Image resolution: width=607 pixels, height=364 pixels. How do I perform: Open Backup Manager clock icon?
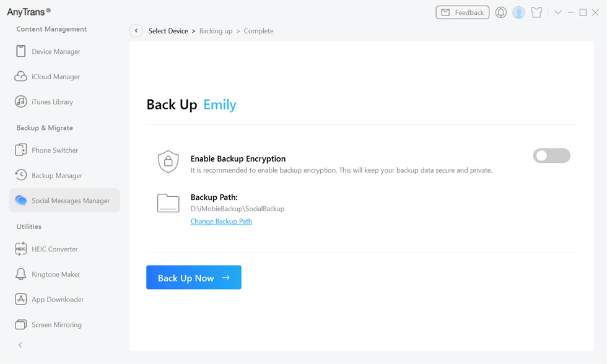click(21, 175)
